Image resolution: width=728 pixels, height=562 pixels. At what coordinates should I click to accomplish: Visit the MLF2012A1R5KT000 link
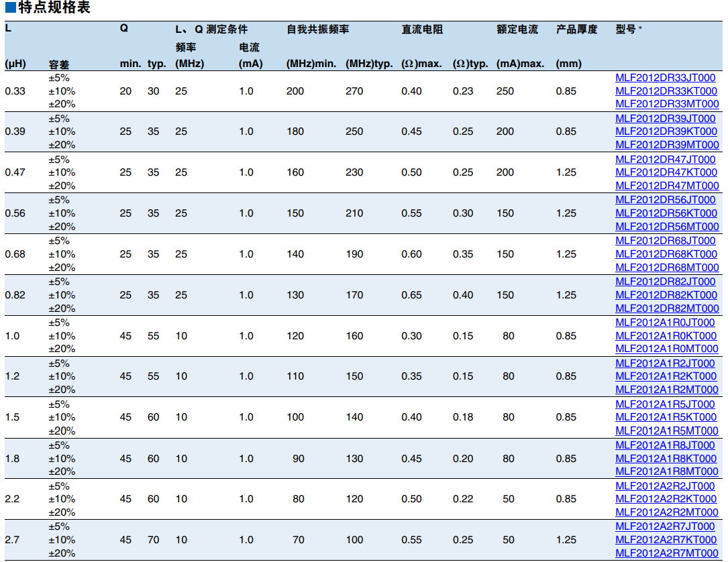pyautogui.click(x=666, y=416)
